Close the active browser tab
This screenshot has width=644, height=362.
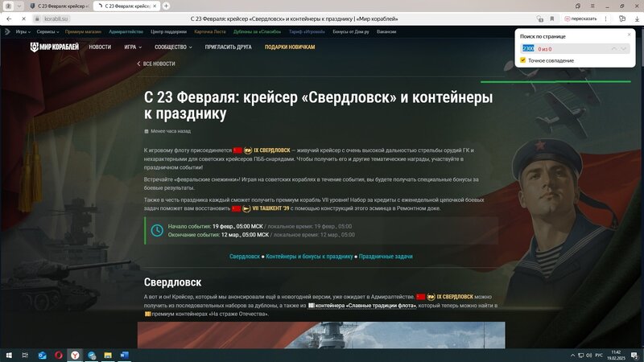click(155, 6)
